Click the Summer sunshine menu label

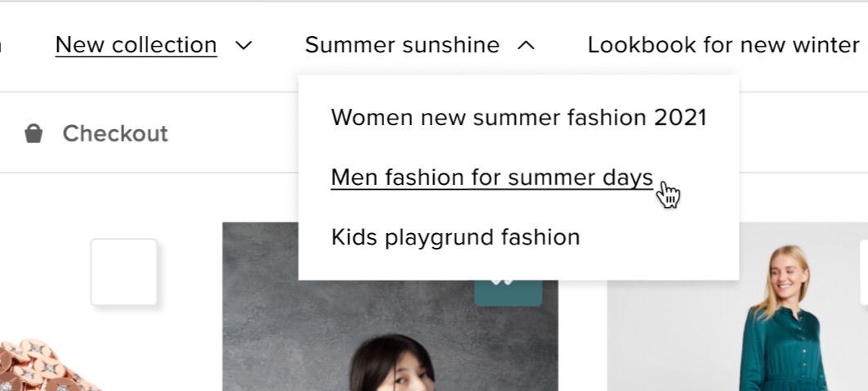(x=402, y=45)
